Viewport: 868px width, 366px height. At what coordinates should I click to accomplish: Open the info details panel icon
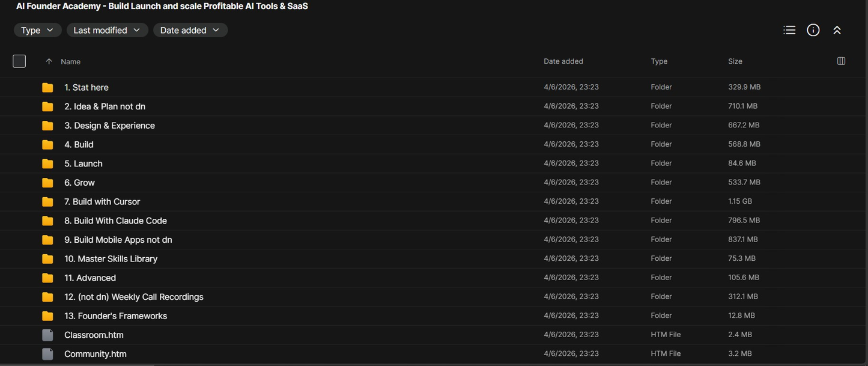click(x=813, y=30)
